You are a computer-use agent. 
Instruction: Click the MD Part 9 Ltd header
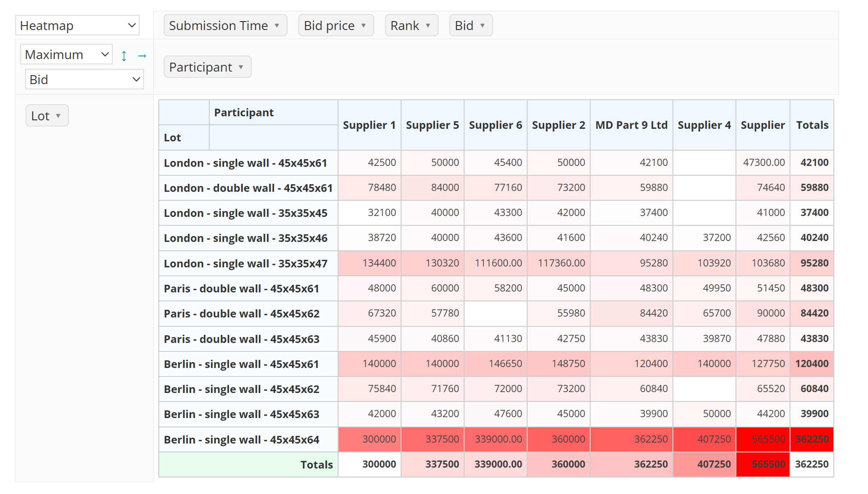pos(631,125)
